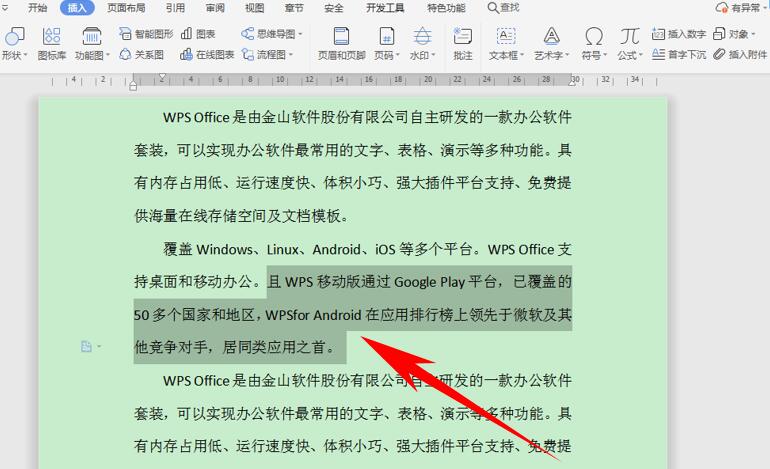This screenshot has width=770, height=469.
Task: Click the text '覆盖 Windows、Linux、Android'
Action: click(261, 249)
